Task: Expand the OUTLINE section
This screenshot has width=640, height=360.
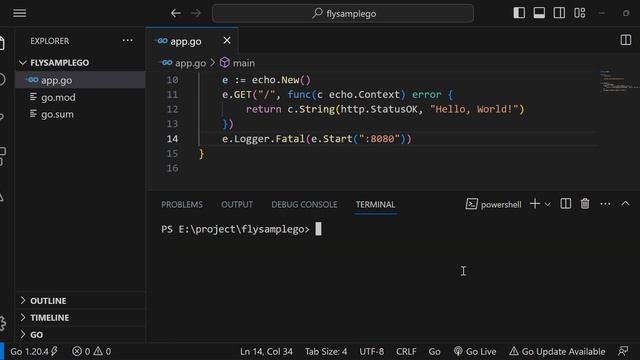Action: pos(80,301)
